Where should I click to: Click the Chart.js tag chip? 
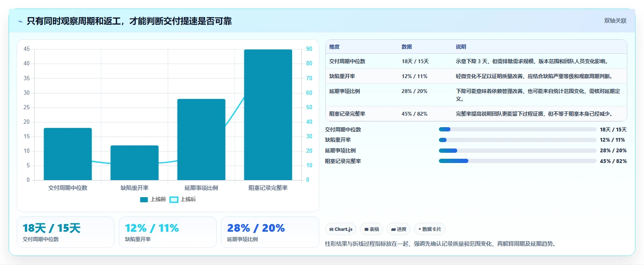341,229
